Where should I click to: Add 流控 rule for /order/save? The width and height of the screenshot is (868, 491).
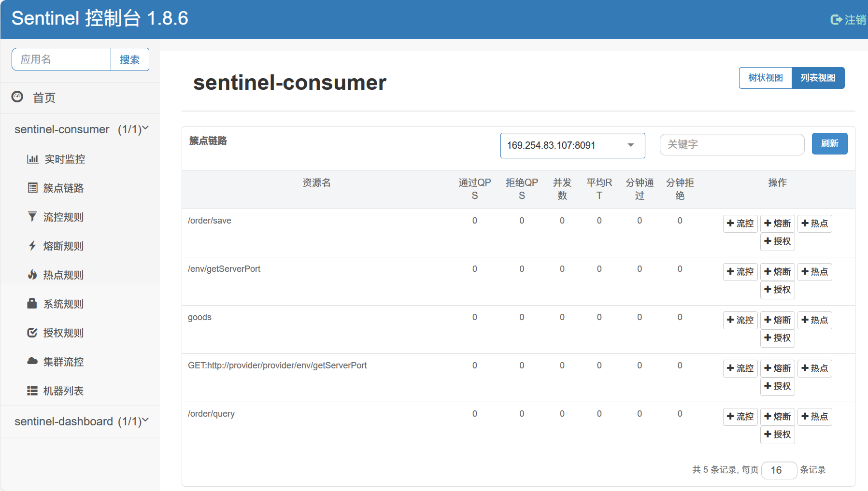pos(740,224)
